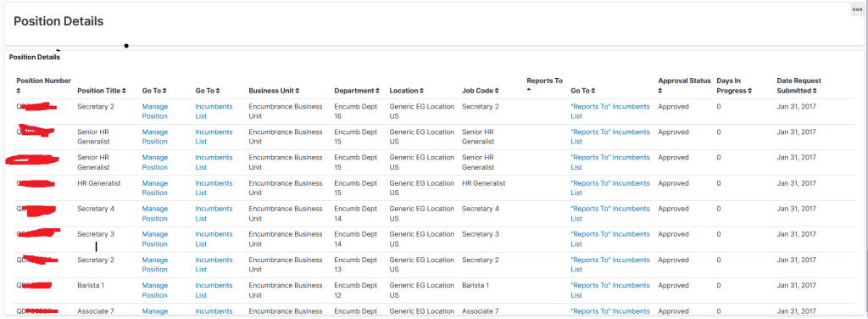View Incumbents List for Encumb Dept 16 row
The image size is (868, 319).
point(214,111)
